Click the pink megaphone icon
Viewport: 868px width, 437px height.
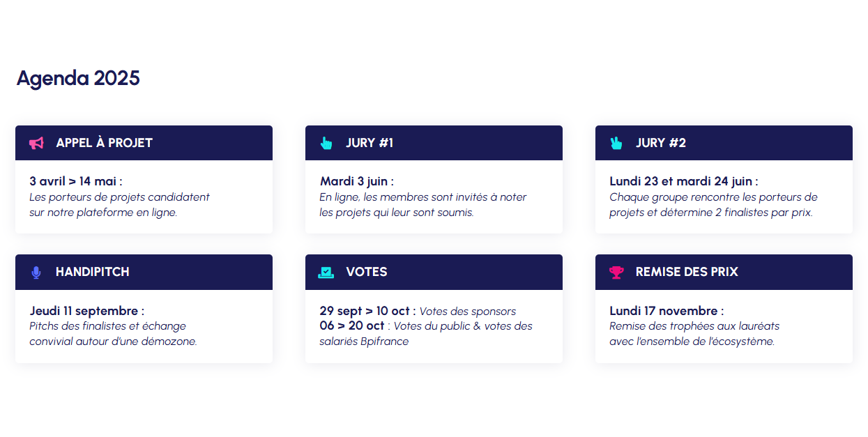pos(36,143)
